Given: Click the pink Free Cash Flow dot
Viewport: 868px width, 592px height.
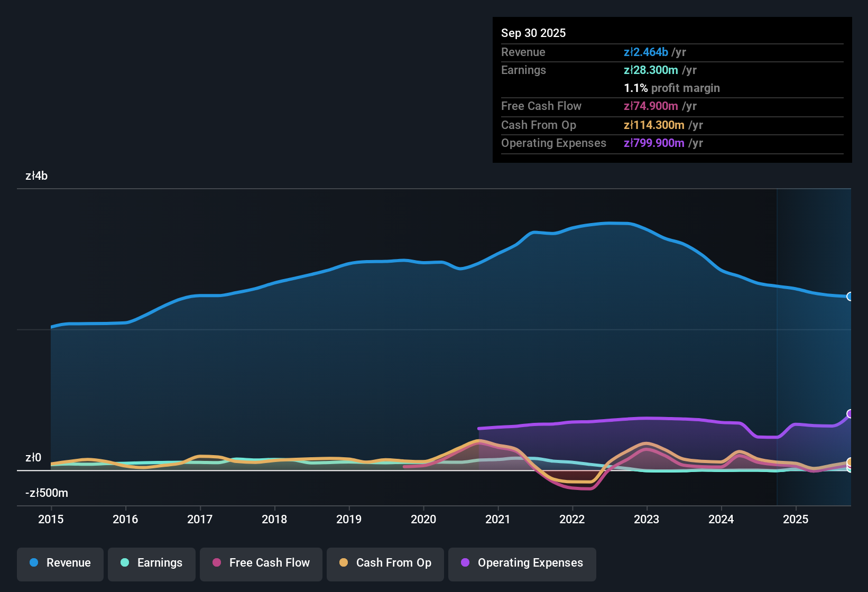Looking at the screenshot, I should [x=216, y=563].
